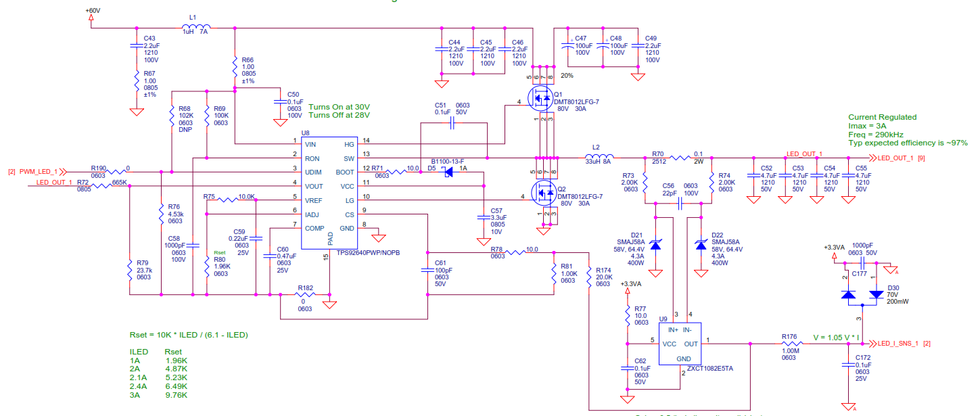Image resolution: width=980 pixels, height=416 pixels.
Task: Select the RON pin label on U8
Action: [312, 157]
